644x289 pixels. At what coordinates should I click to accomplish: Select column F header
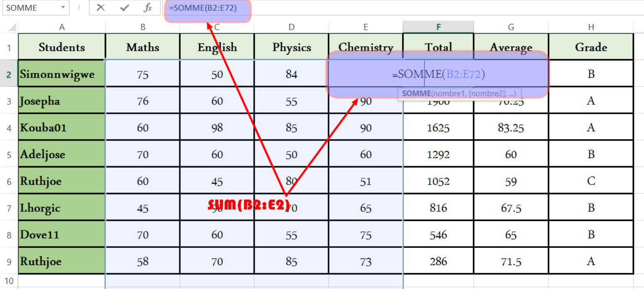pos(438,27)
